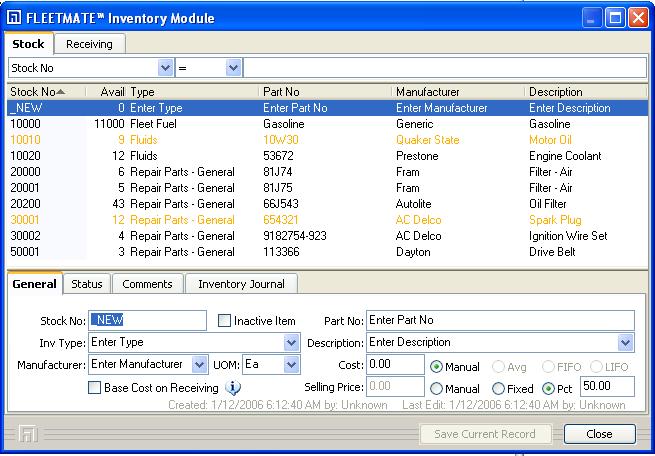The height and width of the screenshot is (456, 655).
Task: Click the Dayton manufacturer cell
Action: [x=413, y=252]
